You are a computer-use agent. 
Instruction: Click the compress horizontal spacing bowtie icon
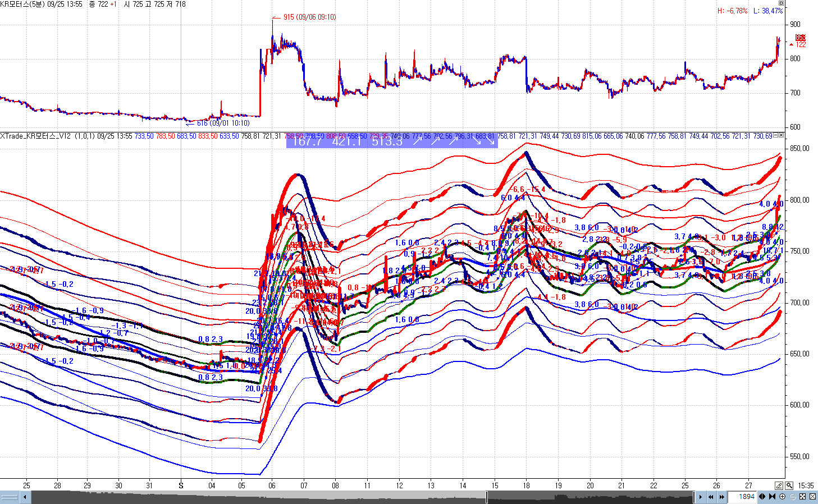click(772, 497)
